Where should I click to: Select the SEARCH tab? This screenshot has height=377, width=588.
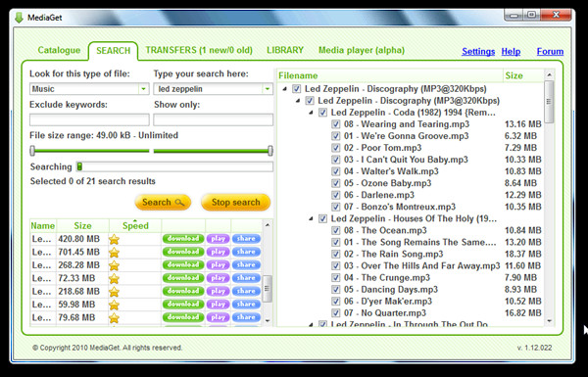click(114, 51)
